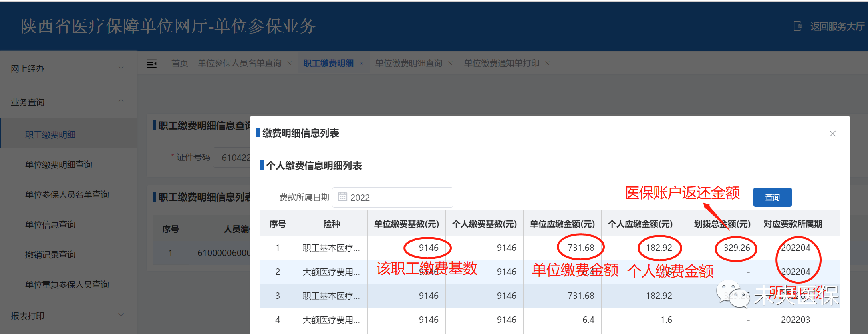This screenshot has height=334, width=868.
Task: Switch to the 首页 tab
Action: pos(179,63)
